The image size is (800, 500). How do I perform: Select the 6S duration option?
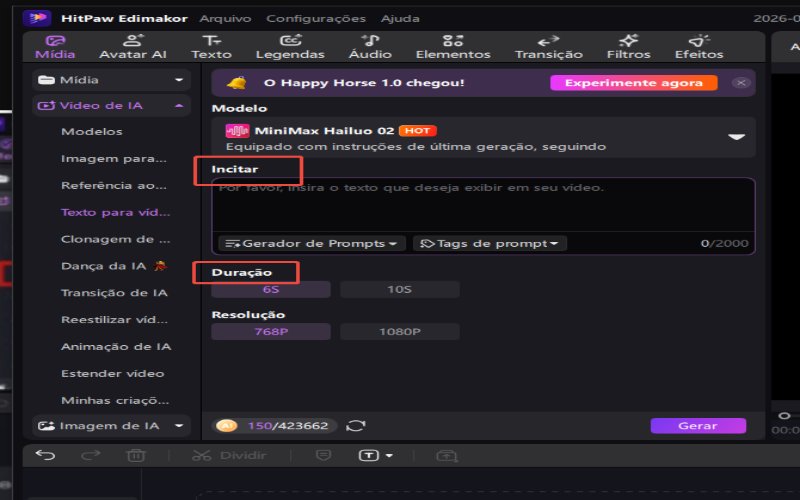[271, 289]
